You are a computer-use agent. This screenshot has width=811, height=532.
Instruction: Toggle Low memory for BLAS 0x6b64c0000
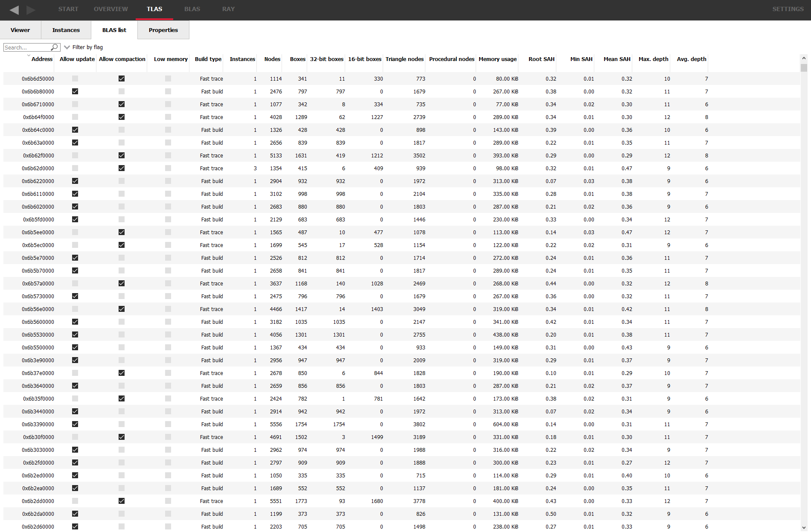point(168,130)
